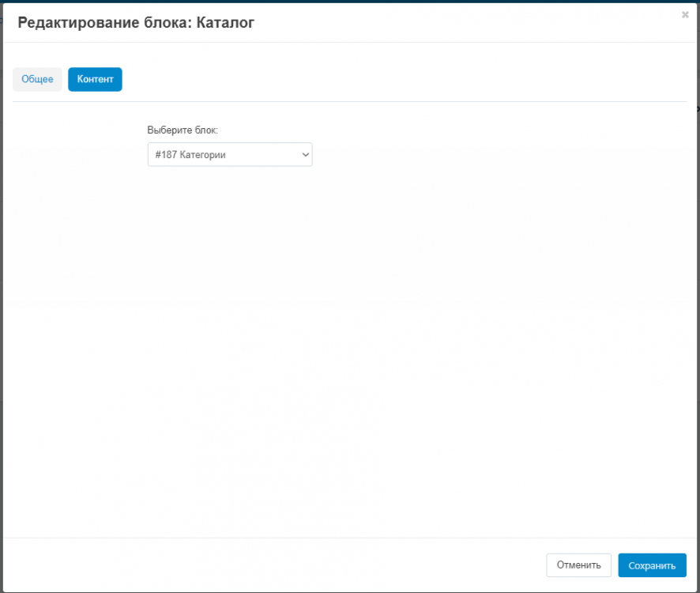Click inside the block selection field
Image resolution: width=700 pixels, height=593 pixels.
point(221,154)
